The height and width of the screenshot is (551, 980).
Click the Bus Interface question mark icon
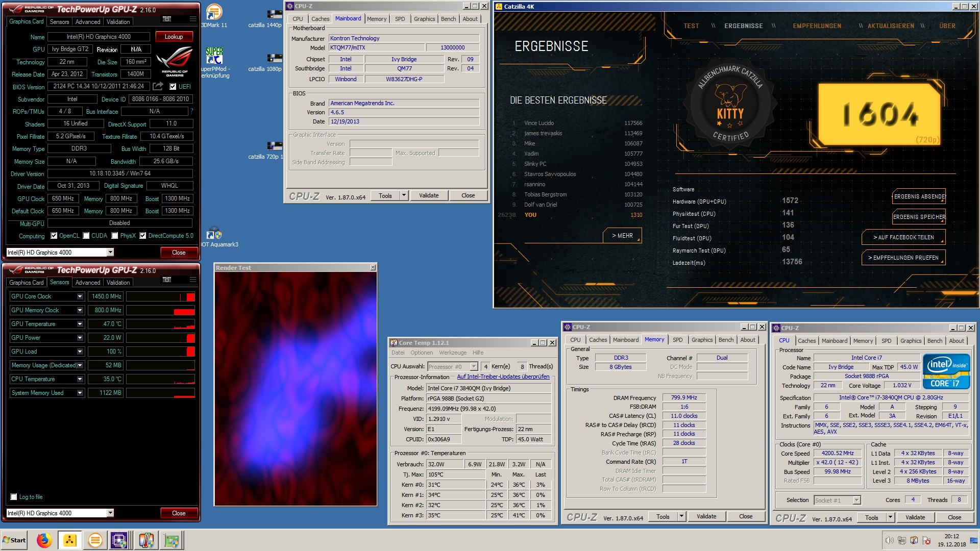[191, 111]
